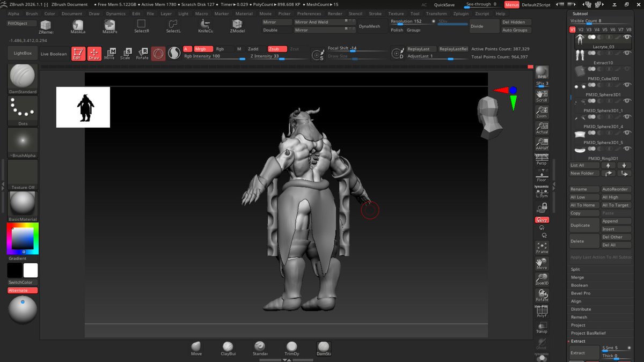Pick the MaskPen brush
644x362 pixels.
(x=109, y=27)
